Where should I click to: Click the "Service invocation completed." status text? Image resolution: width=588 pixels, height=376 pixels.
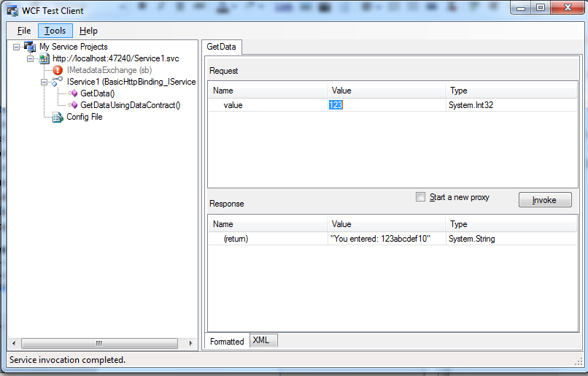[x=68, y=360]
